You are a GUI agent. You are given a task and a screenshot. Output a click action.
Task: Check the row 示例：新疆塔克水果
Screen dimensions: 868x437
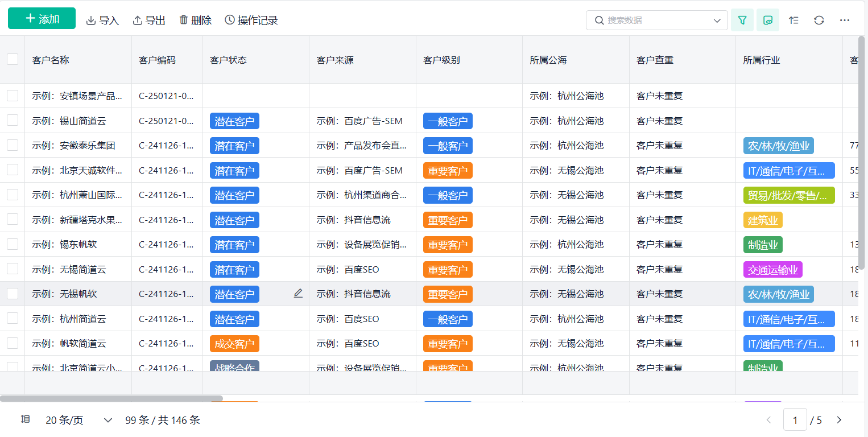coord(13,219)
